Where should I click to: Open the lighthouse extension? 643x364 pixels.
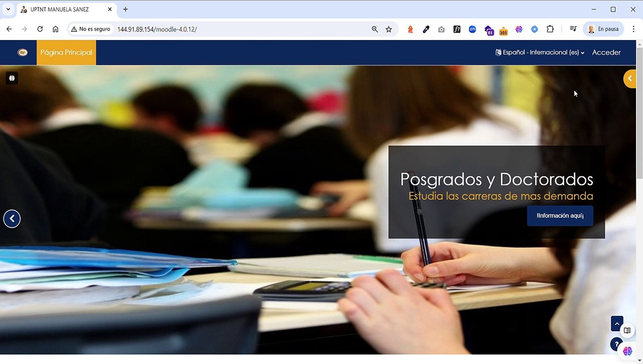pos(410,29)
